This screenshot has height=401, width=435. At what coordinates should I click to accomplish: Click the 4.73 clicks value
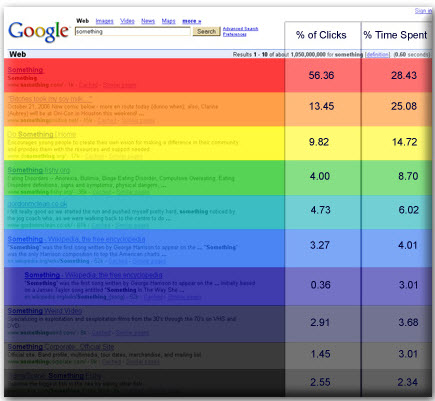[x=320, y=210]
